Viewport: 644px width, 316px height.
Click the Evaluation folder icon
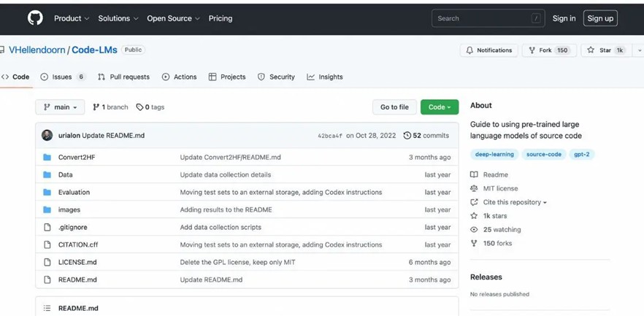pos(47,192)
